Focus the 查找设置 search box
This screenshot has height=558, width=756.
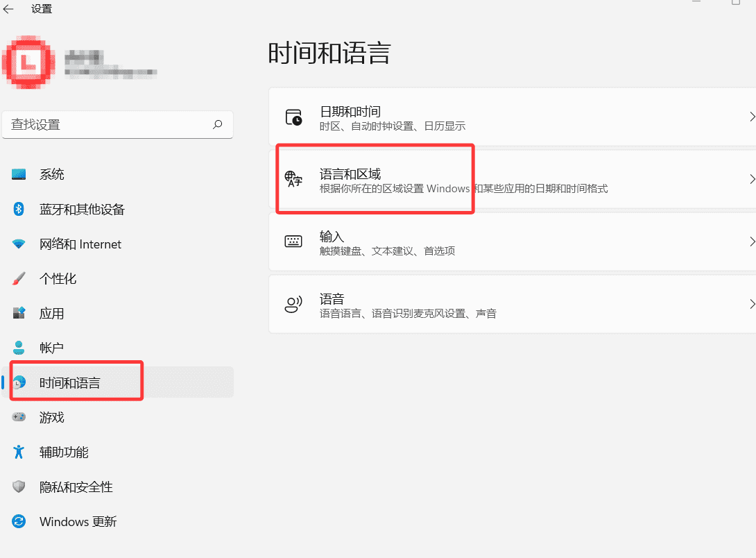pos(118,125)
